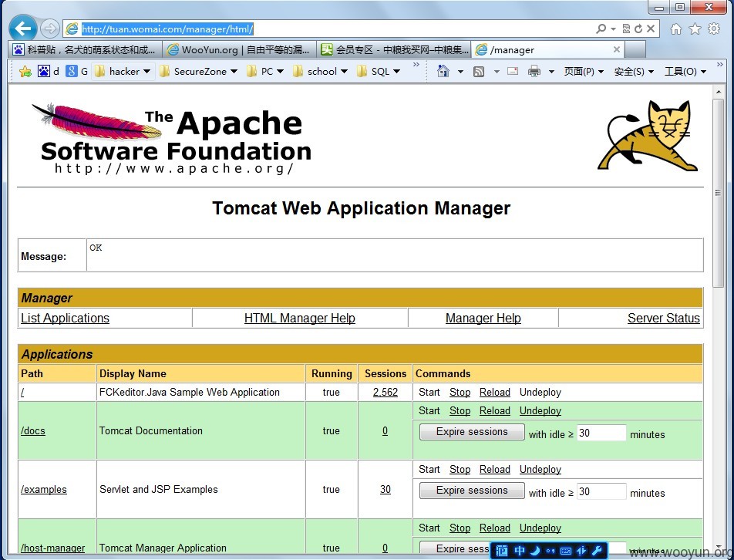Open the HTML Manager Help link
Viewport: 734px width, 560px height.
coord(300,318)
